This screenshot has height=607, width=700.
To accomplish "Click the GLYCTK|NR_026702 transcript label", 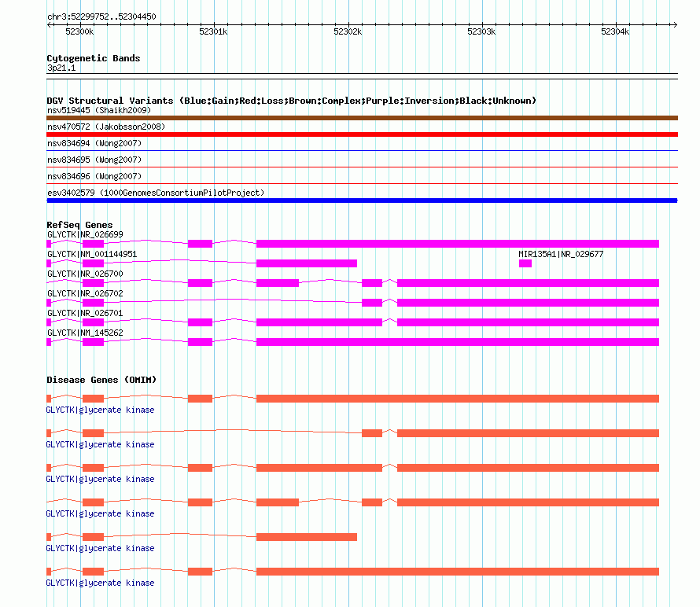I will [85, 293].
